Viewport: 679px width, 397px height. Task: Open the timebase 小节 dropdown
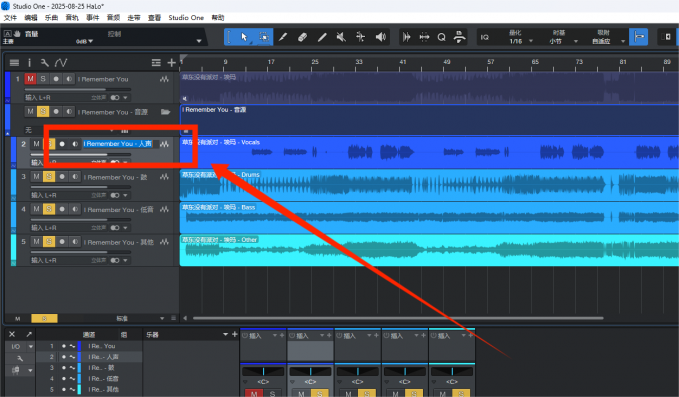[x=576, y=42]
